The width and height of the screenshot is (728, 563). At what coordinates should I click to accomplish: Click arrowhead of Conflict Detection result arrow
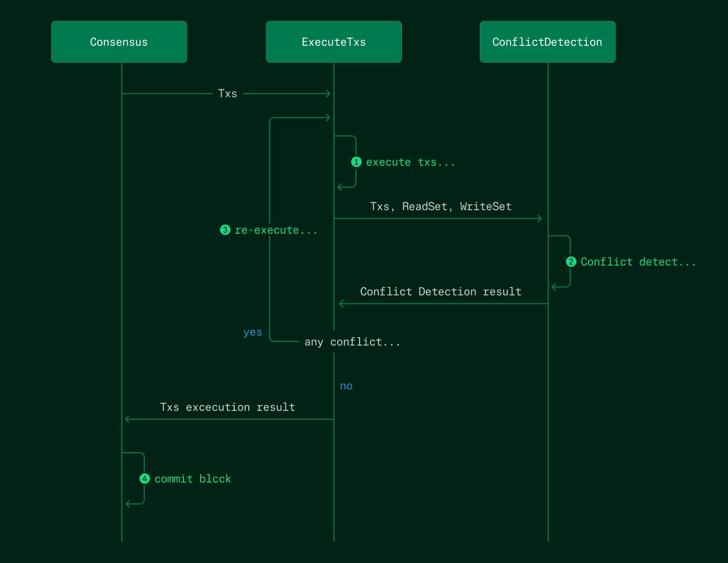[x=342, y=304]
